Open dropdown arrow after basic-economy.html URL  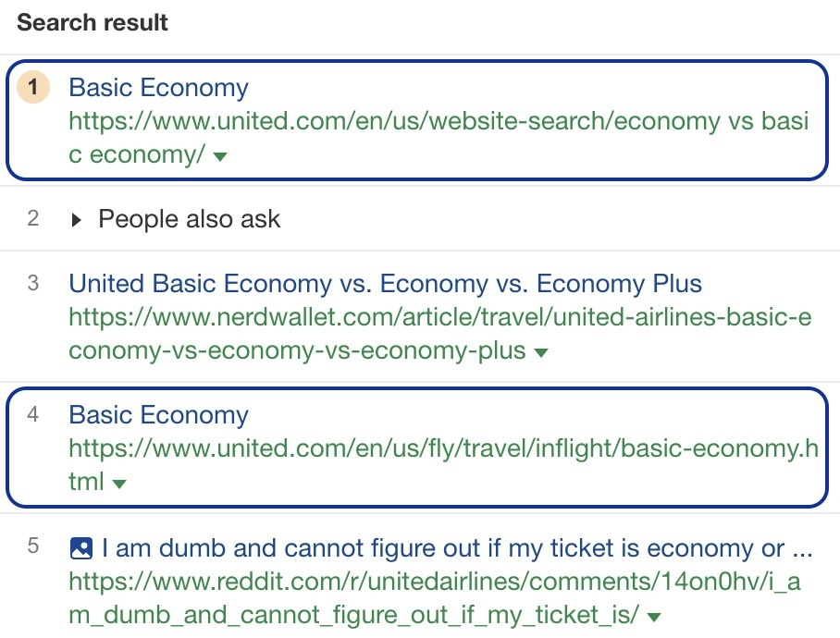pyautogui.click(x=119, y=485)
